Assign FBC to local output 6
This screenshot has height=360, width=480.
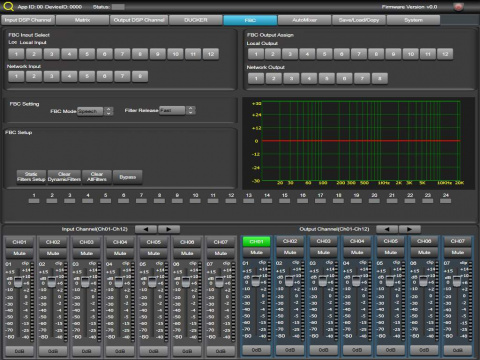pos(342,54)
